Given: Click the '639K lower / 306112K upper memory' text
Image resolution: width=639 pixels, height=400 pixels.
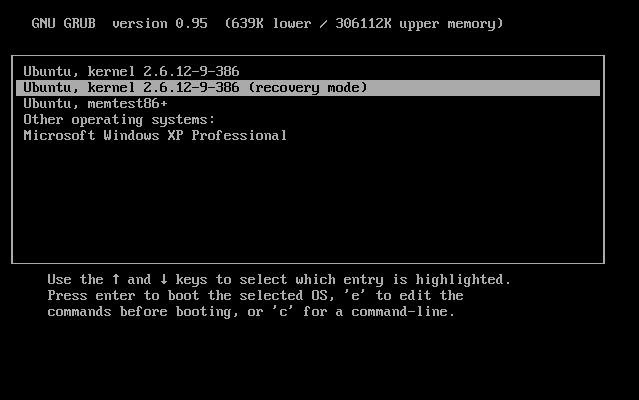Looking at the screenshot, I should (364, 24).
